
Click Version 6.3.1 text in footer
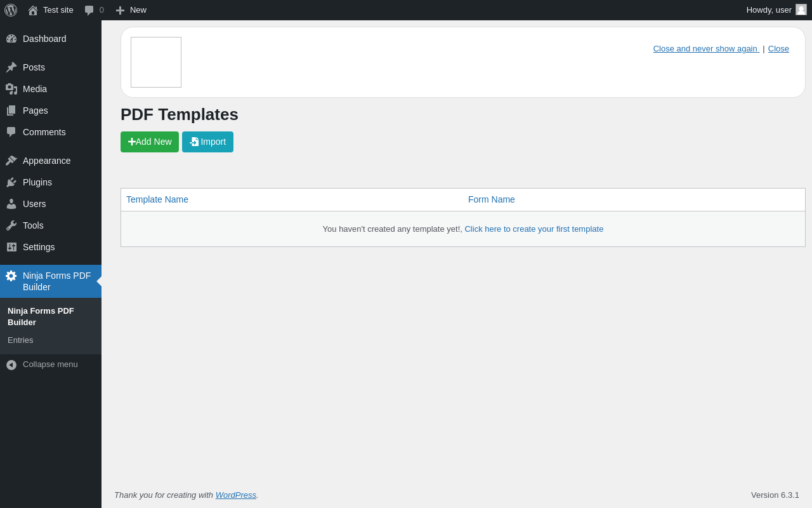(775, 495)
